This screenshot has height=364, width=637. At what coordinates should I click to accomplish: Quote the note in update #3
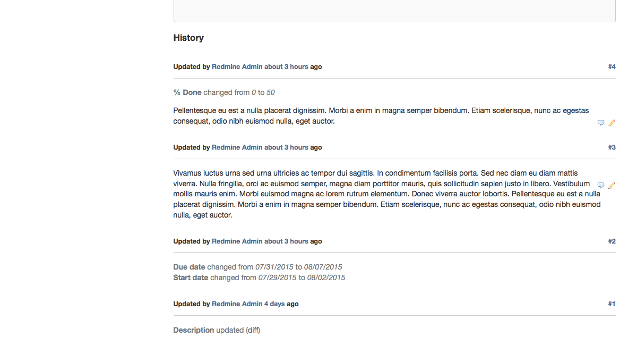coord(601,185)
